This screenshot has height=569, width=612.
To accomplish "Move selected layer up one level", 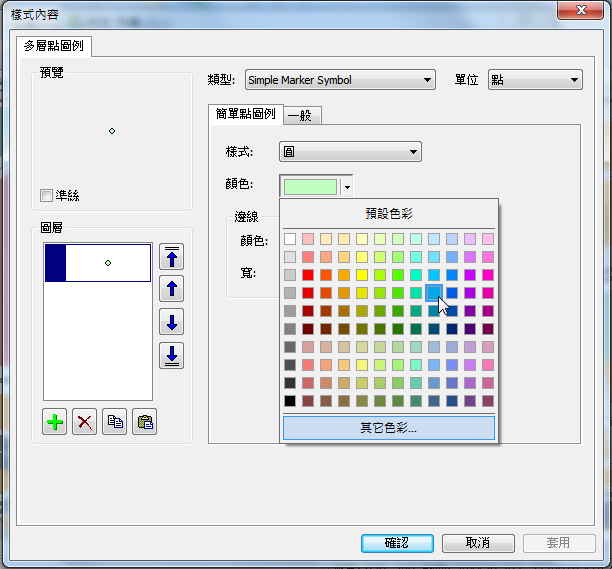I will click(171, 289).
